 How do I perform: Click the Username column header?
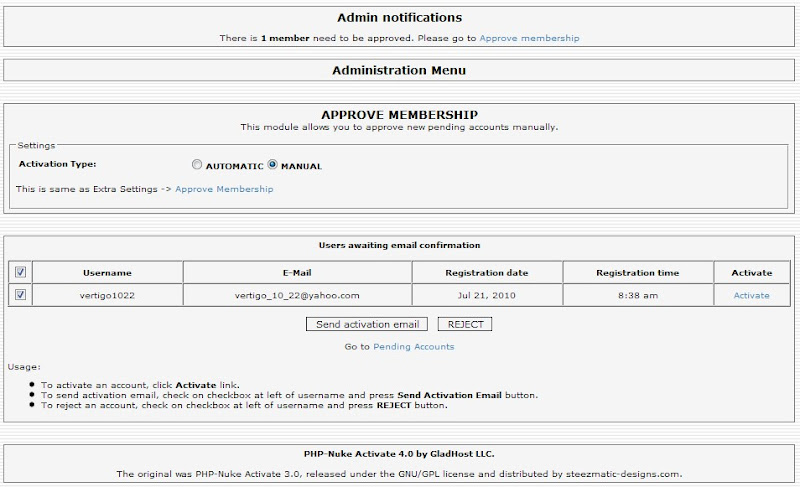[x=107, y=273]
